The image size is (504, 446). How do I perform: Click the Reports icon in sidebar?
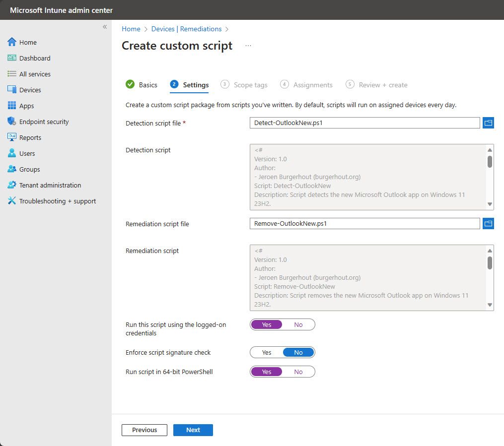tap(12, 137)
